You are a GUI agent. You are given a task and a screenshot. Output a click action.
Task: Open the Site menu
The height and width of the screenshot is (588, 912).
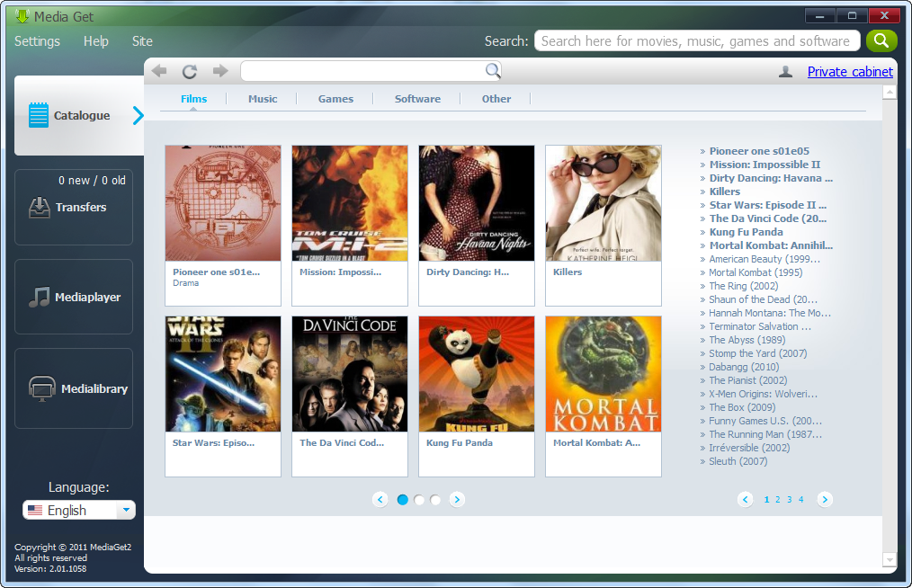pyautogui.click(x=142, y=41)
